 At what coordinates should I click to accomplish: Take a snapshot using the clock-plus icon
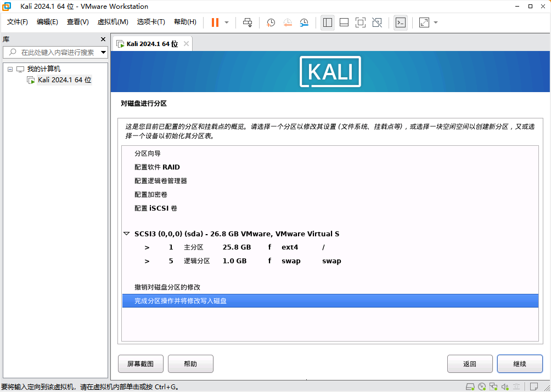click(271, 22)
